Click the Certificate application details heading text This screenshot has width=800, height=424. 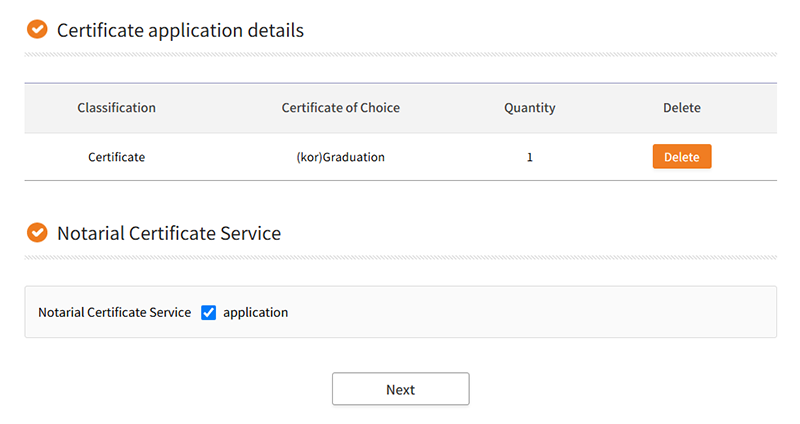[x=180, y=30]
